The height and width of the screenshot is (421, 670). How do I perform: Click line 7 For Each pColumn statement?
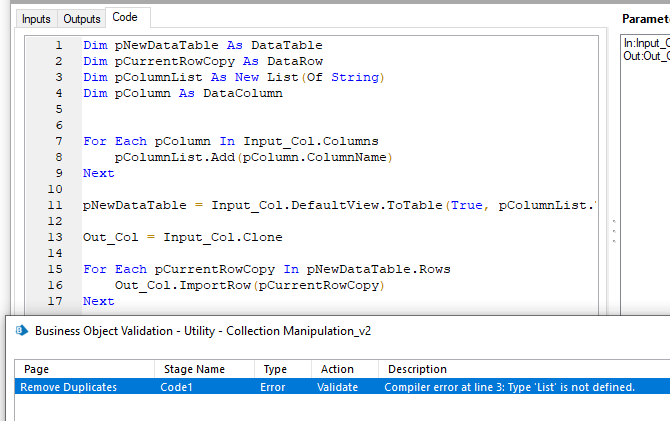point(231,141)
